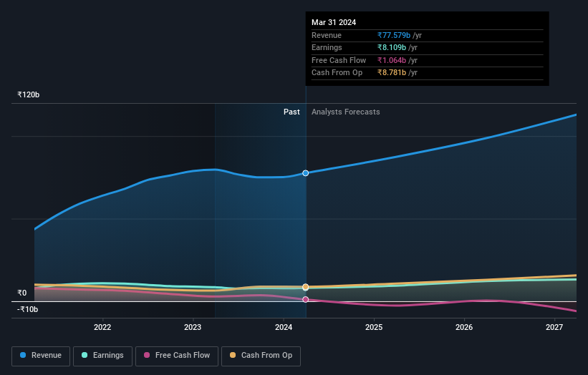The image size is (588, 375).
Task: Toggle the Cash From Op legend series
Action: pos(261,356)
